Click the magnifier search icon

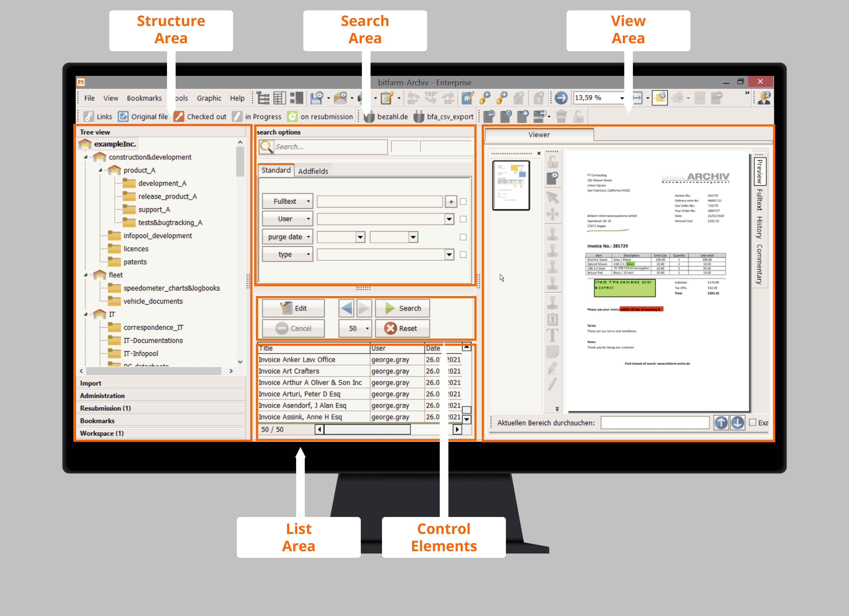[x=266, y=146]
